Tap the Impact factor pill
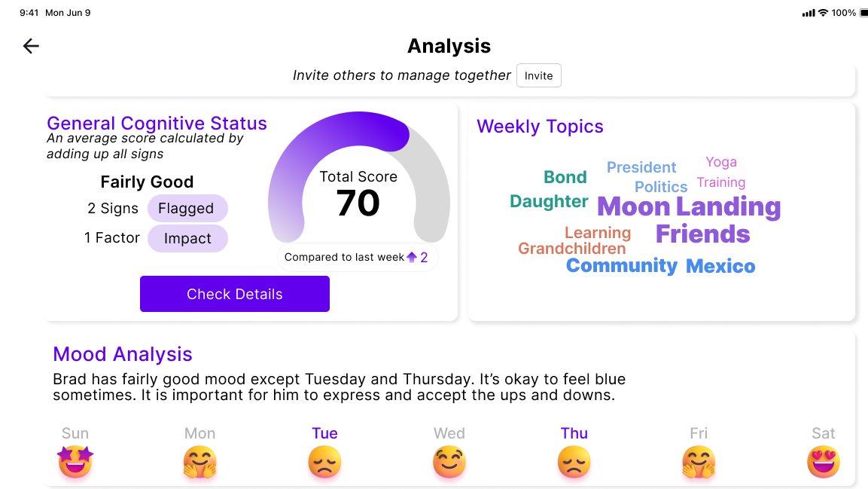Image resolution: width=868 pixels, height=489 pixels. click(x=187, y=239)
